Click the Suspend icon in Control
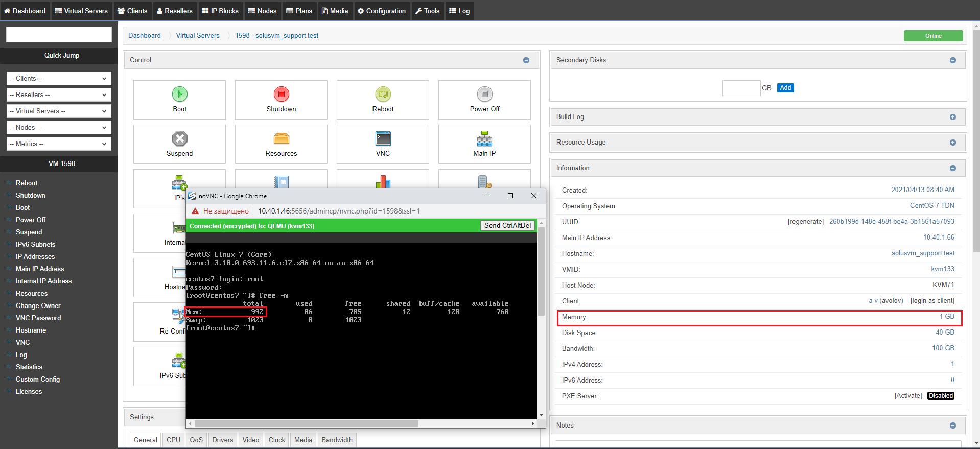Image resolution: width=980 pixels, height=449 pixels. (179, 138)
